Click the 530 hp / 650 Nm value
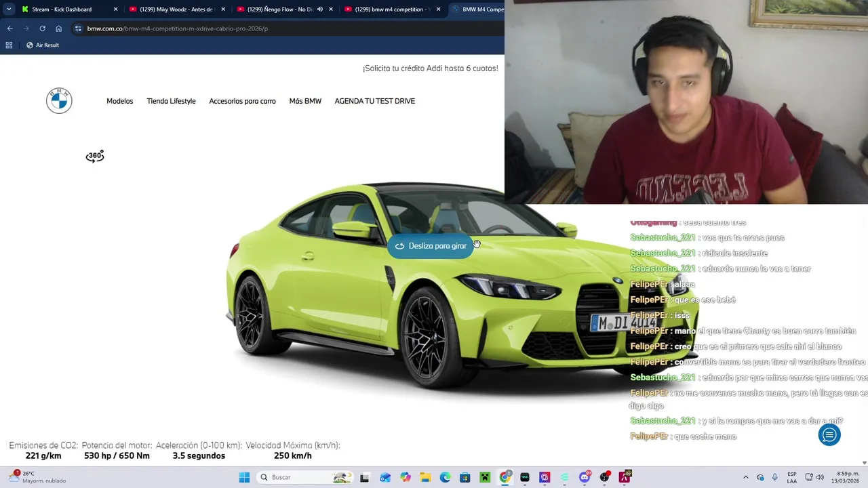Image resolution: width=868 pixels, height=488 pixels. tap(117, 455)
